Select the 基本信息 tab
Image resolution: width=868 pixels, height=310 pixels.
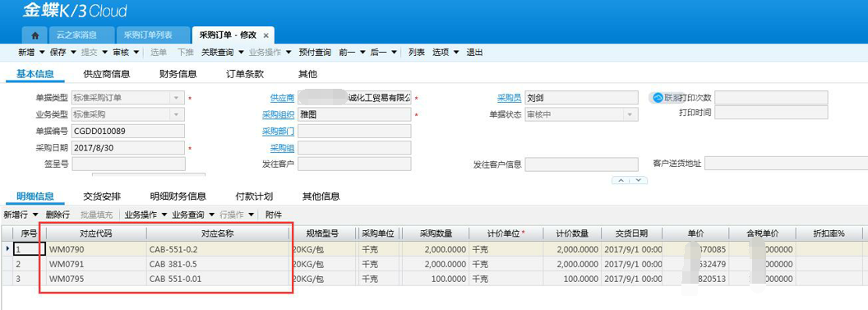point(35,74)
